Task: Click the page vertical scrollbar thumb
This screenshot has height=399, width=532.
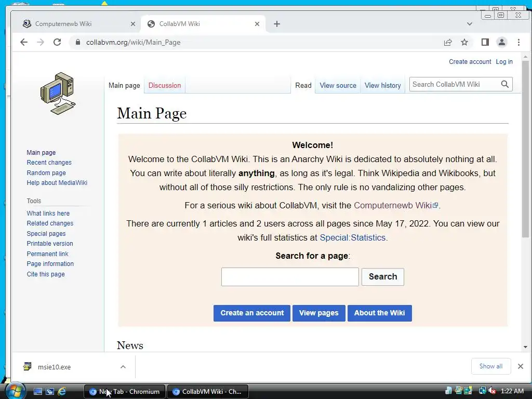Action: click(x=526, y=149)
